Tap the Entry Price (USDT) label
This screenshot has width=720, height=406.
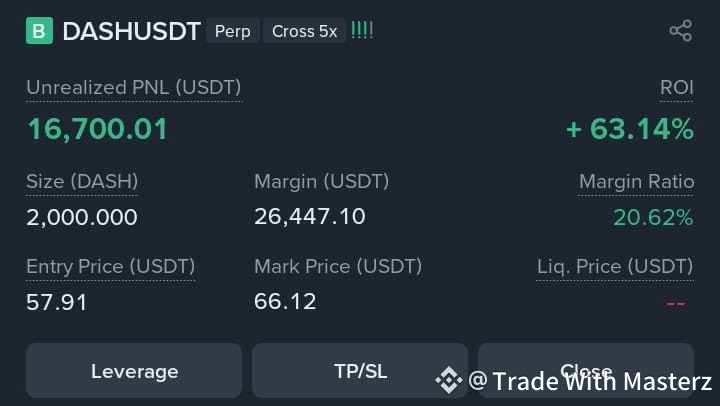111,266
